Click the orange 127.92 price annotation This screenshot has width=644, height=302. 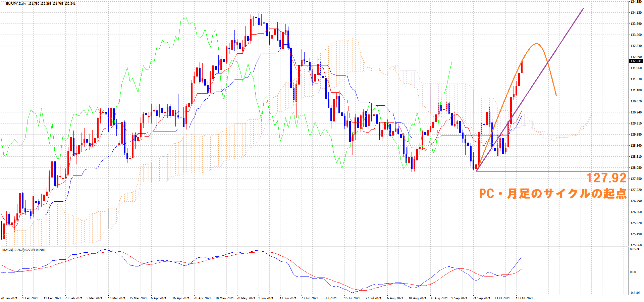606,178
